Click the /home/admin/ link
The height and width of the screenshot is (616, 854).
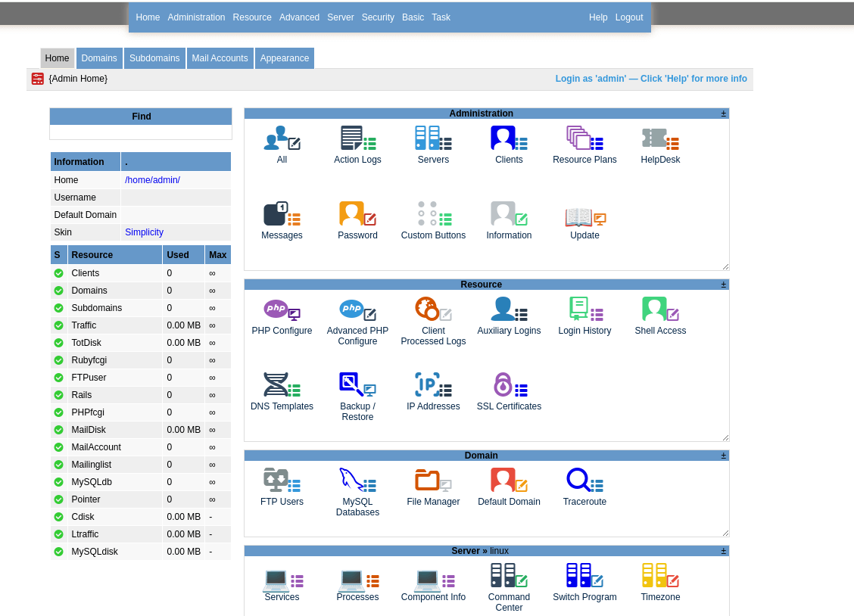[x=152, y=180]
